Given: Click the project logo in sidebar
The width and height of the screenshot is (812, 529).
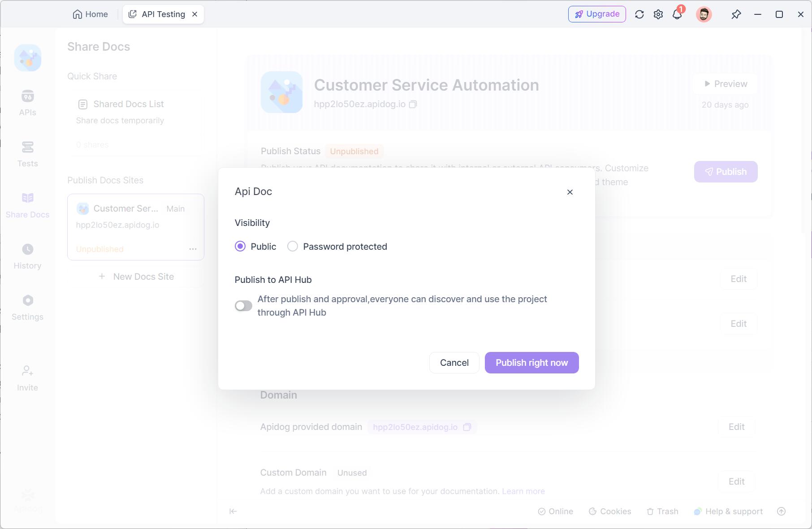Looking at the screenshot, I should click(x=28, y=58).
